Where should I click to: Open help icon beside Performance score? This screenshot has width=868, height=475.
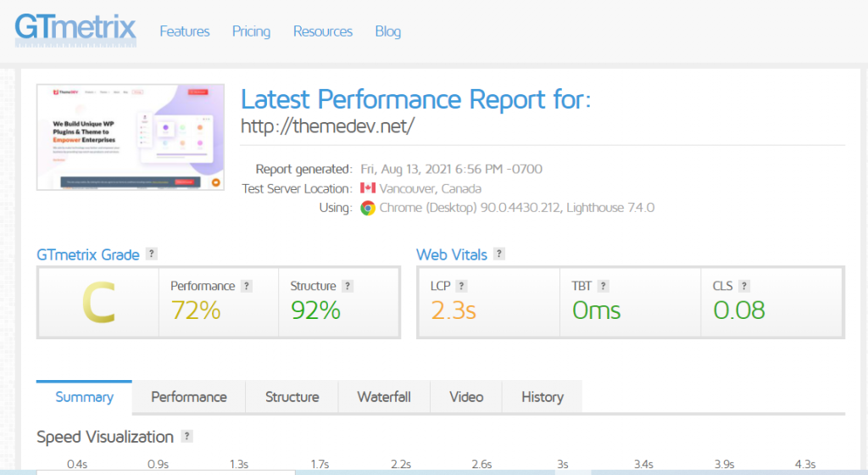(x=247, y=286)
